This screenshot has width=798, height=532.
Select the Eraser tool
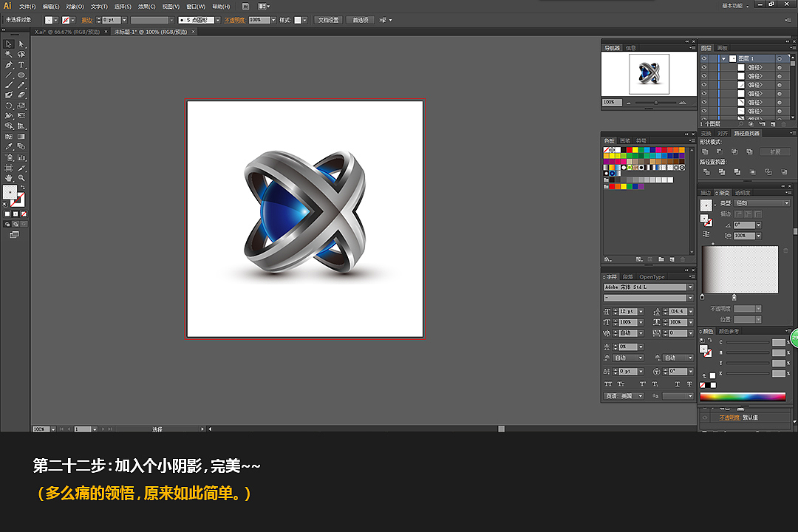[x=21, y=95]
